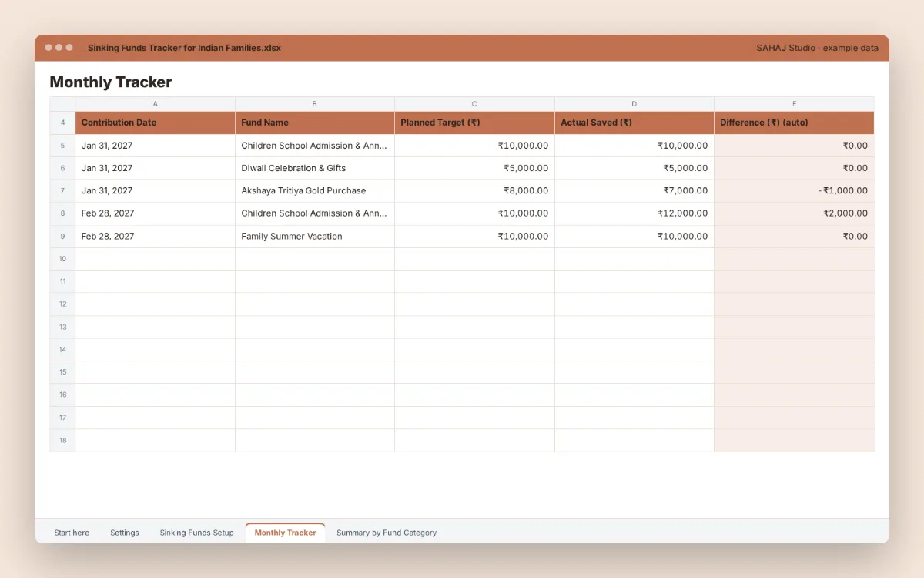Click the ₹8,000.00 planned target cell
The height and width of the screenshot is (578, 924).
point(474,190)
